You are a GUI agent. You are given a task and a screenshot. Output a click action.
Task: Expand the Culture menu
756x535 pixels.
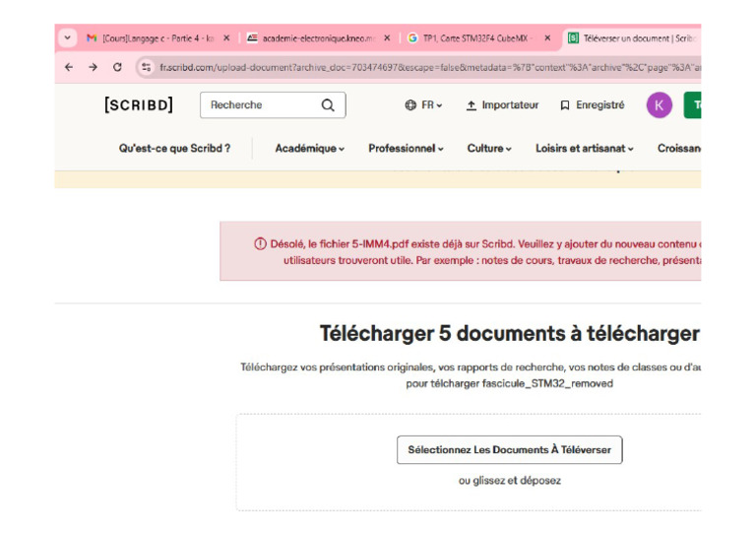point(489,149)
